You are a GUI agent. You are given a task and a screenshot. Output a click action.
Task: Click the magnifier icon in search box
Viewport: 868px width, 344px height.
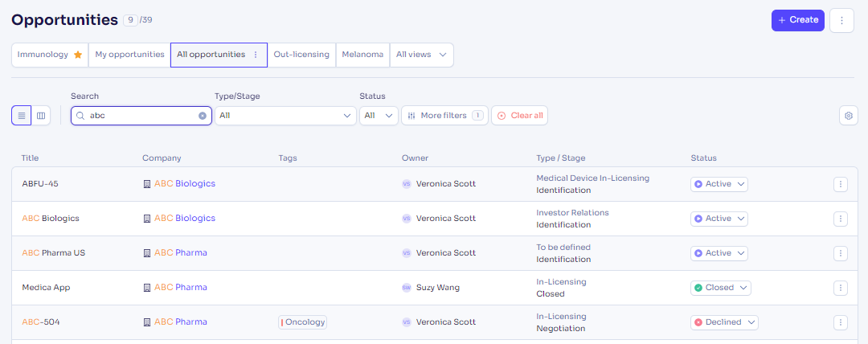click(80, 116)
